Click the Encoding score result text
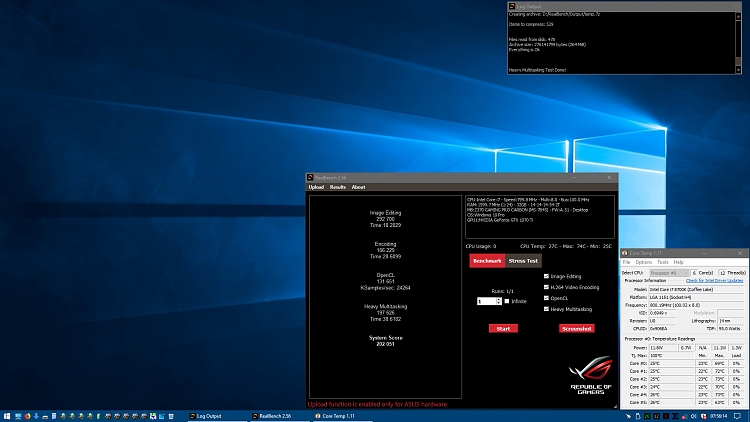This screenshot has height=422, width=750. click(386, 250)
